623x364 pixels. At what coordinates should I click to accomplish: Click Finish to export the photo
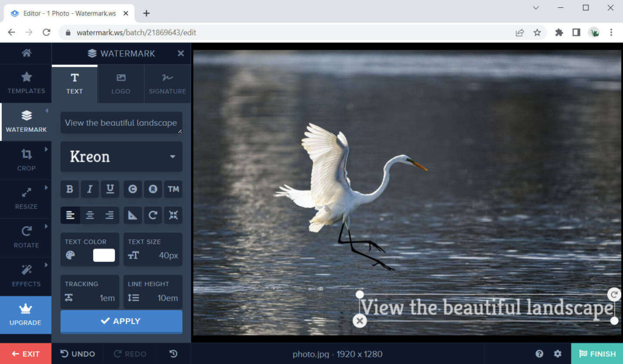tap(597, 353)
